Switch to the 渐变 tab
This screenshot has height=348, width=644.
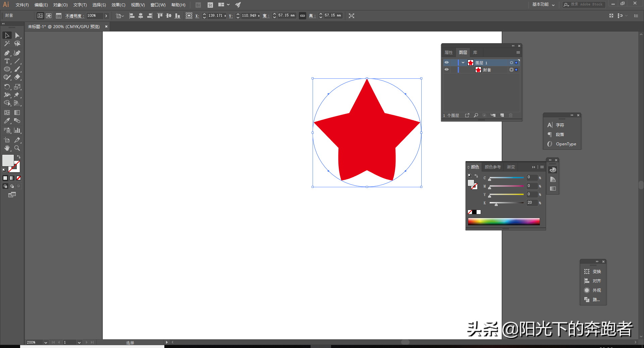point(511,167)
